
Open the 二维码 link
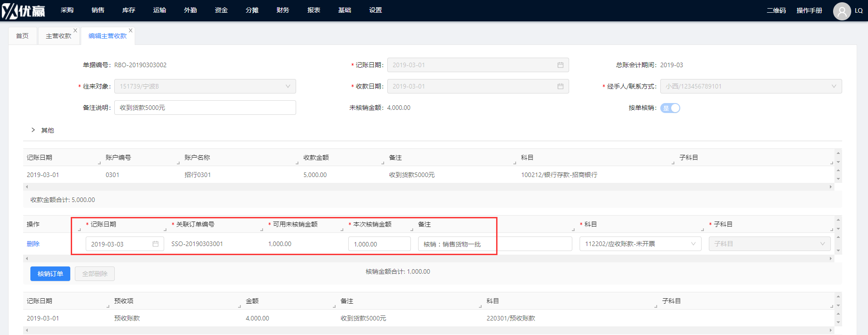[x=776, y=10]
